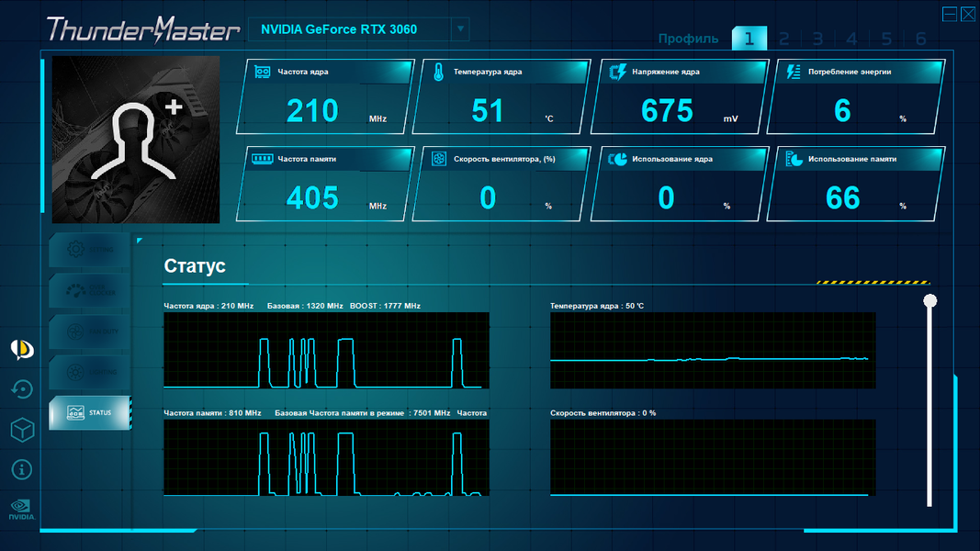Click the ThunderMaster logo

point(143,29)
